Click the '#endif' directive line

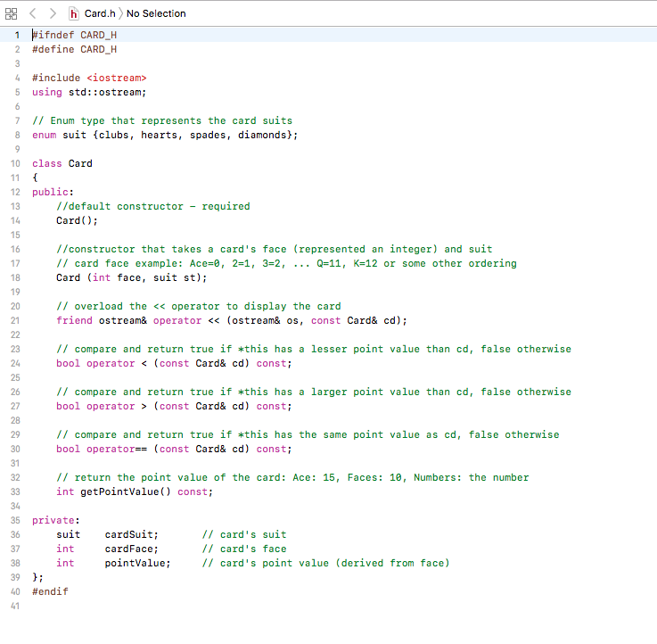point(50,591)
